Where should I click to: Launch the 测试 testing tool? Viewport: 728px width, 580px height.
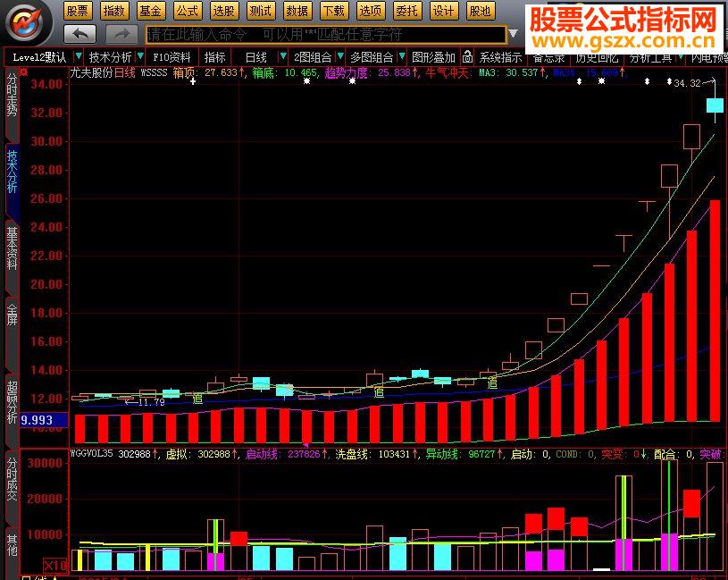pyautogui.click(x=259, y=12)
